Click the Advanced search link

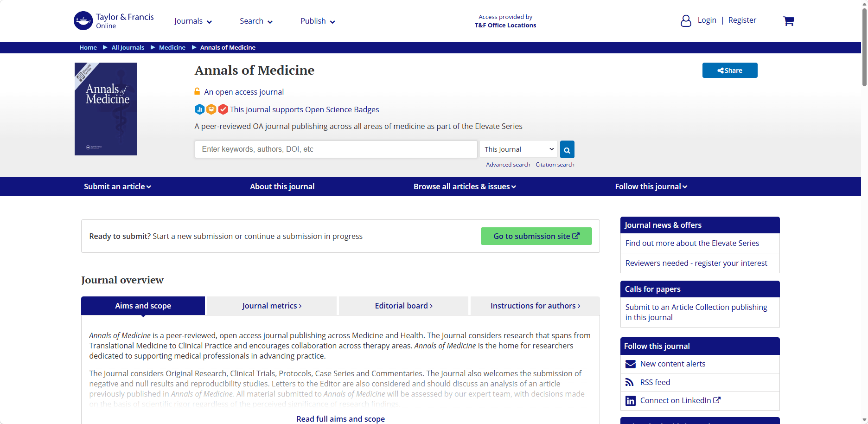[x=508, y=165]
